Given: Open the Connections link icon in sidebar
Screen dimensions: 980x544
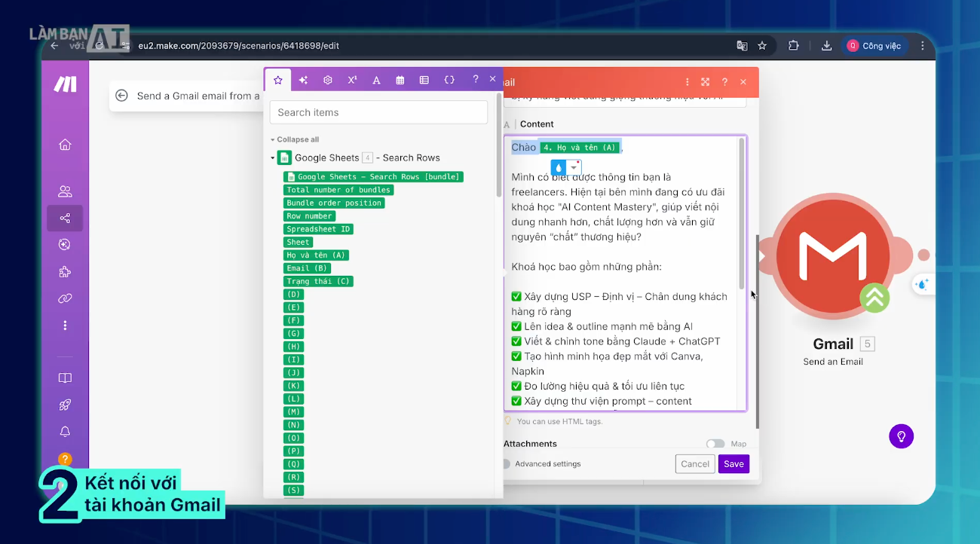Looking at the screenshot, I should click(x=65, y=299).
